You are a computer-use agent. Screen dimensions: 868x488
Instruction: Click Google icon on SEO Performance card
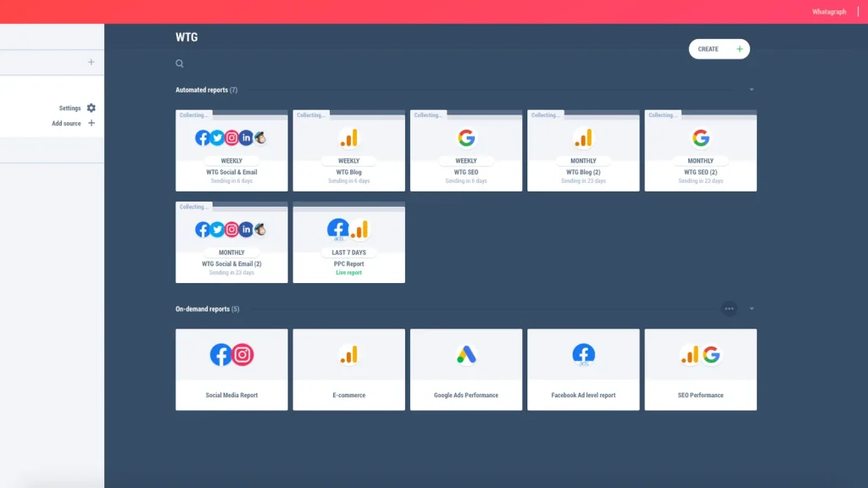pos(712,355)
